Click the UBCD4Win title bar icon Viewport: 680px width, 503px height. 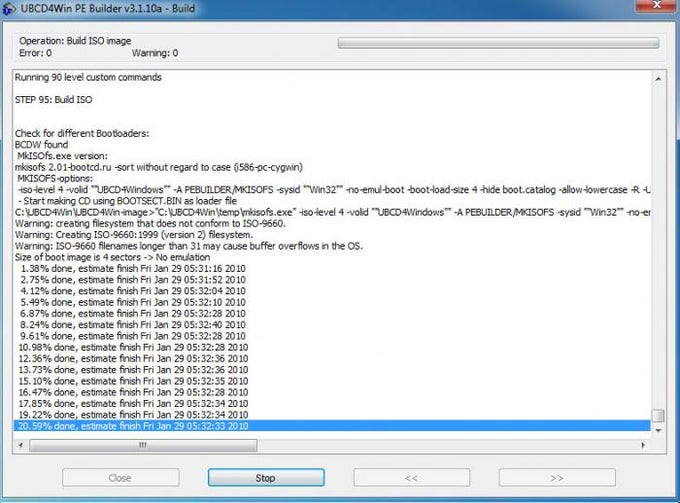point(10,9)
